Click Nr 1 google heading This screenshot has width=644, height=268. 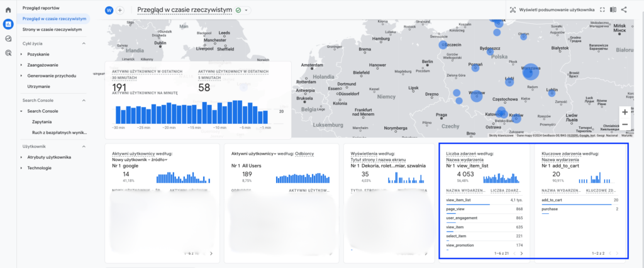tap(125, 165)
